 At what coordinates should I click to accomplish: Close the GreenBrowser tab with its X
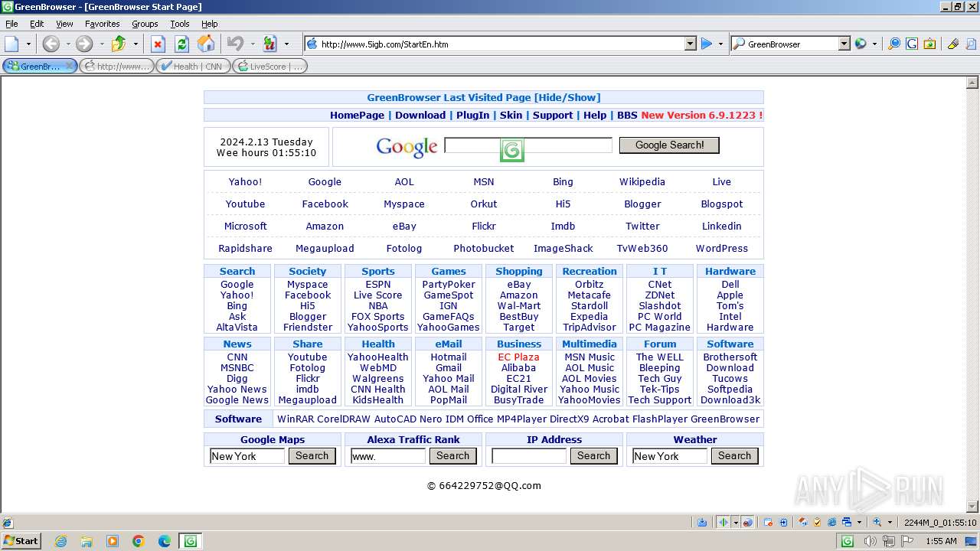70,67
